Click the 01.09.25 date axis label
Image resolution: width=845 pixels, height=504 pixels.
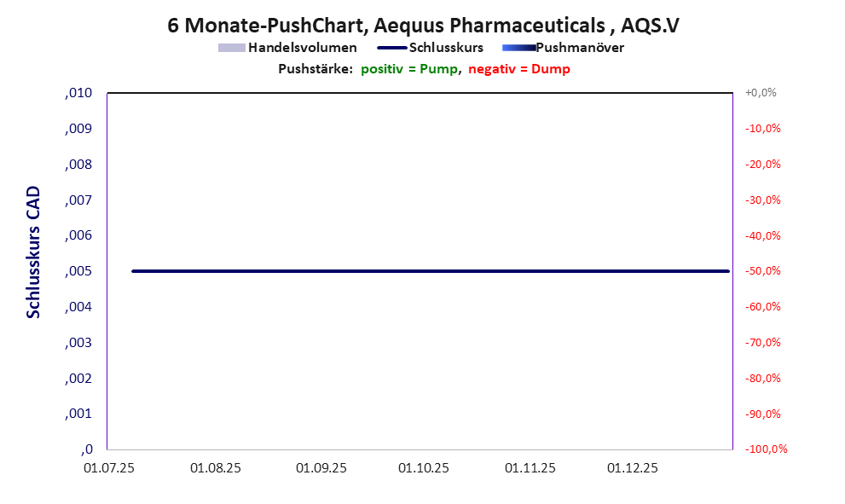[321, 468]
